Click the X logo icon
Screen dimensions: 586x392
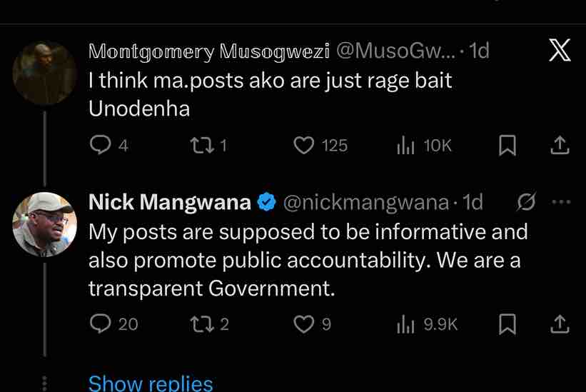point(560,51)
